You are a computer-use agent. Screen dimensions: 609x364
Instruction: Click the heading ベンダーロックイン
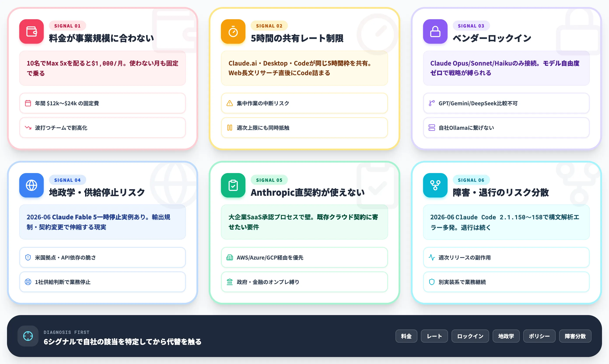point(492,38)
